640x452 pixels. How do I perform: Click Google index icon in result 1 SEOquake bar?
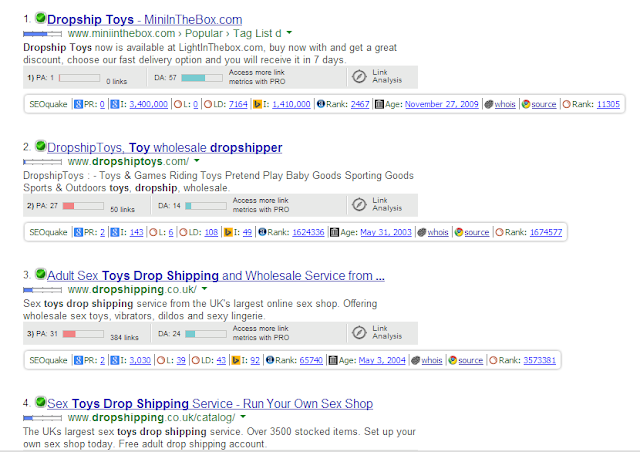click(115, 104)
